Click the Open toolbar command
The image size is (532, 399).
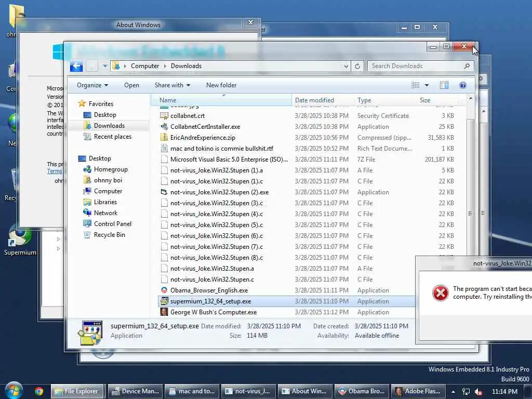(x=131, y=85)
